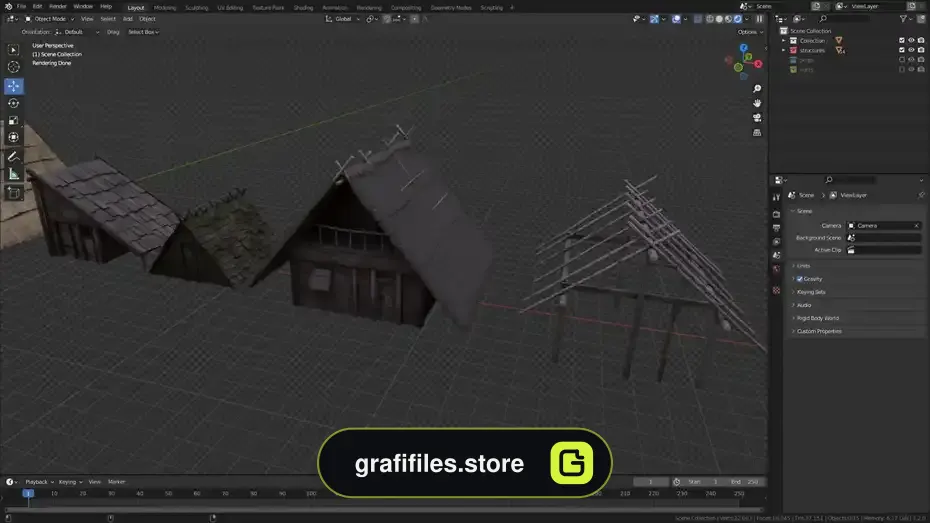930x523 pixels.
Task: Switch perspective/orthographic with grid icon
Action: coord(757,133)
